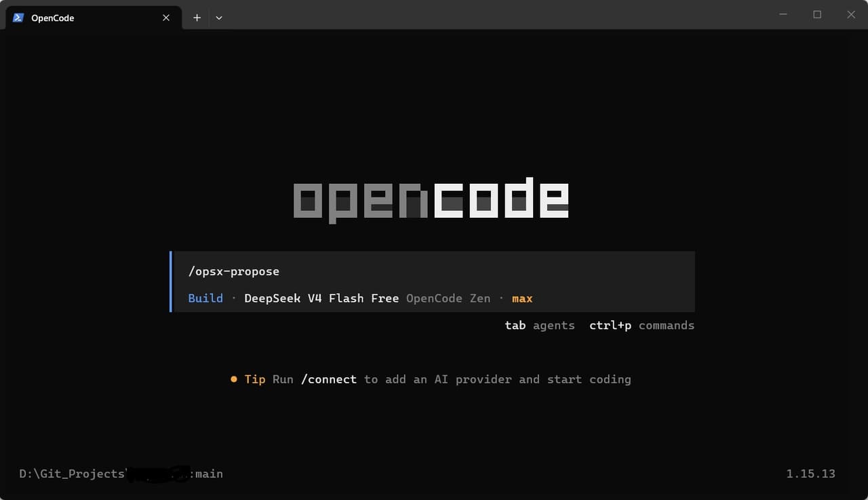This screenshot has height=500, width=868.
Task: Minimize the terminal window
Action: pyautogui.click(x=783, y=14)
